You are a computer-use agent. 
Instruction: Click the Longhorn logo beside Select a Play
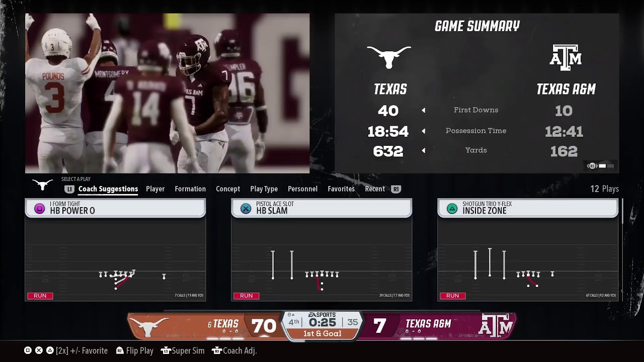click(43, 185)
